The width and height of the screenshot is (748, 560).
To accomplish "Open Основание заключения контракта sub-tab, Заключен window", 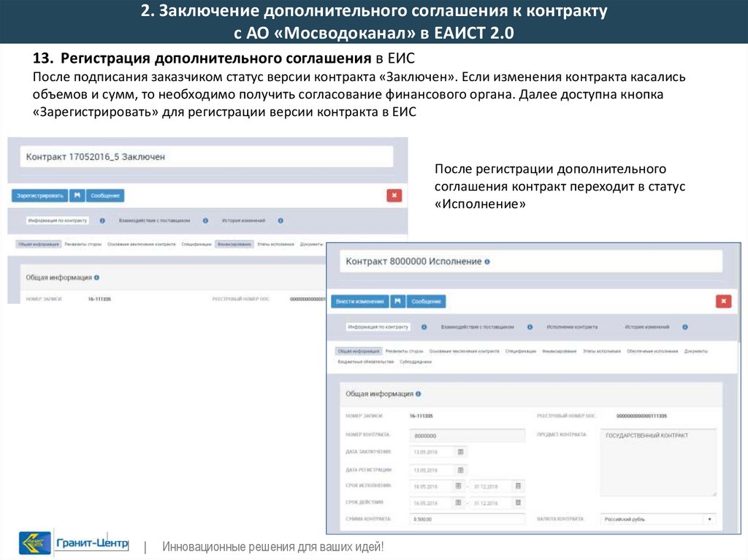I will [142, 245].
